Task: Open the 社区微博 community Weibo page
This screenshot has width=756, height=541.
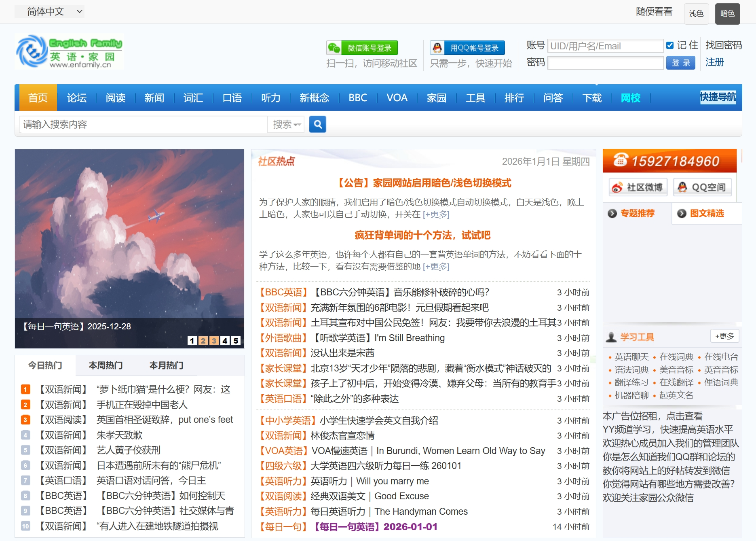Action: point(637,187)
